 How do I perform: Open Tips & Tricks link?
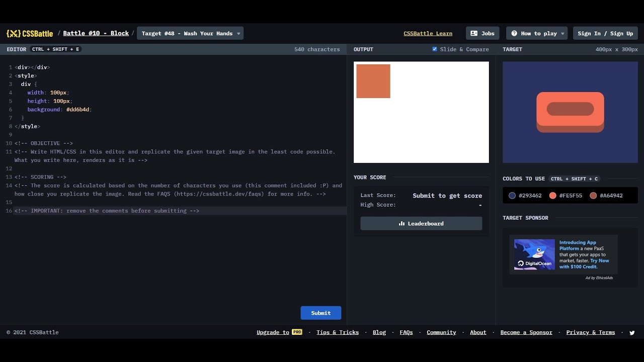pyautogui.click(x=338, y=332)
